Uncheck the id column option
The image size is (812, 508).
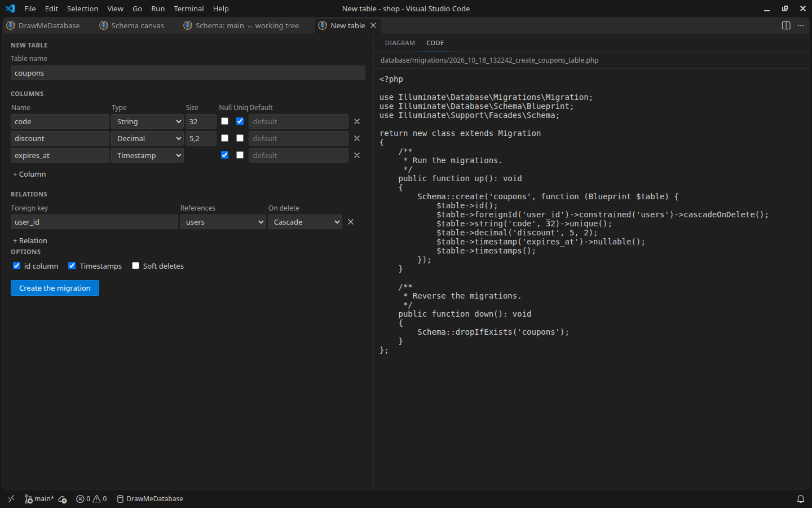point(17,266)
